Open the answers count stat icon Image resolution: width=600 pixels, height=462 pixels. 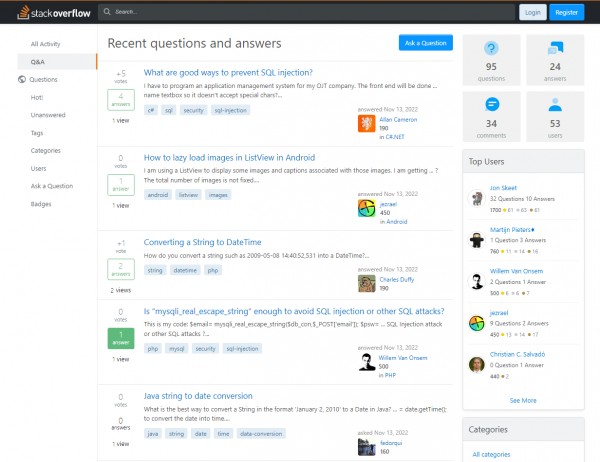pyautogui.click(x=554, y=48)
